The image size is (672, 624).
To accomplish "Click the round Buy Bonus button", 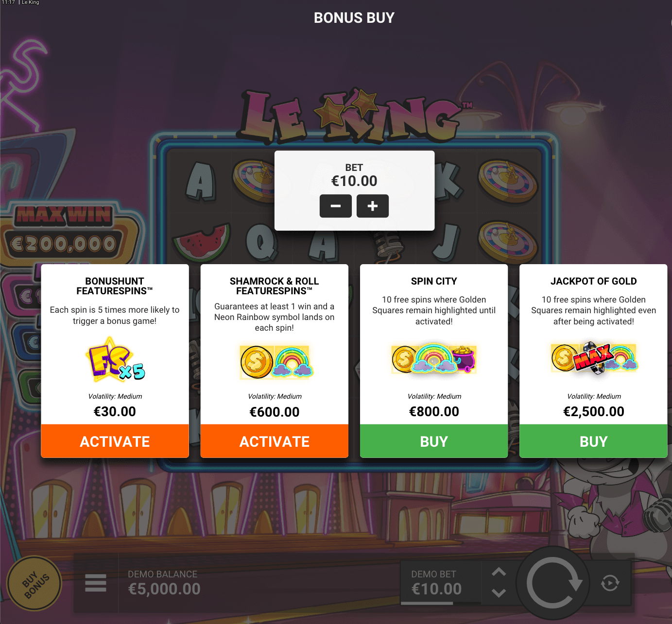I will tap(34, 583).
